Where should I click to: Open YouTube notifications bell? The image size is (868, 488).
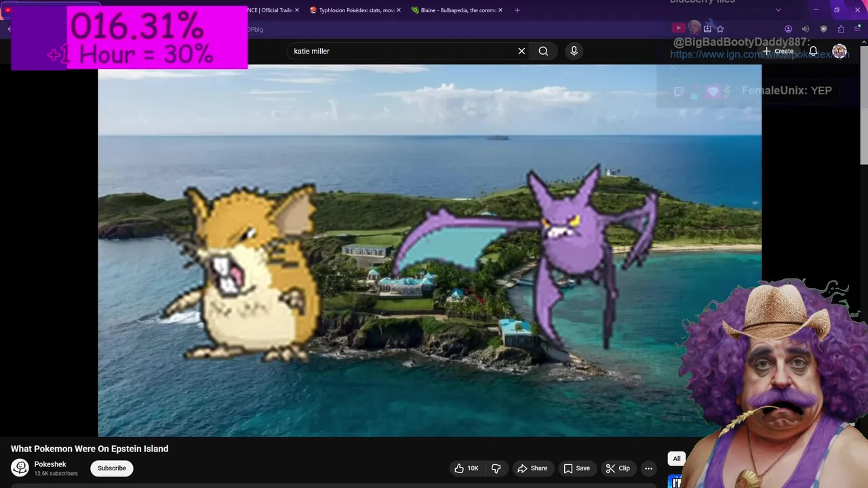pyautogui.click(x=813, y=51)
